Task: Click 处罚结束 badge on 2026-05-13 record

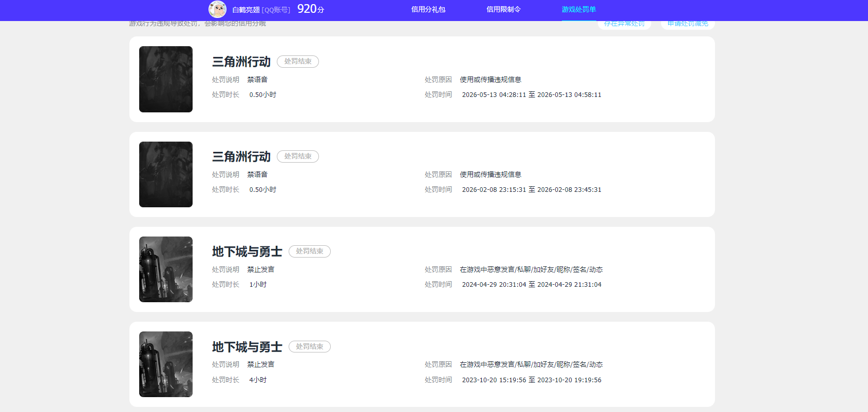Action: coord(298,62)
